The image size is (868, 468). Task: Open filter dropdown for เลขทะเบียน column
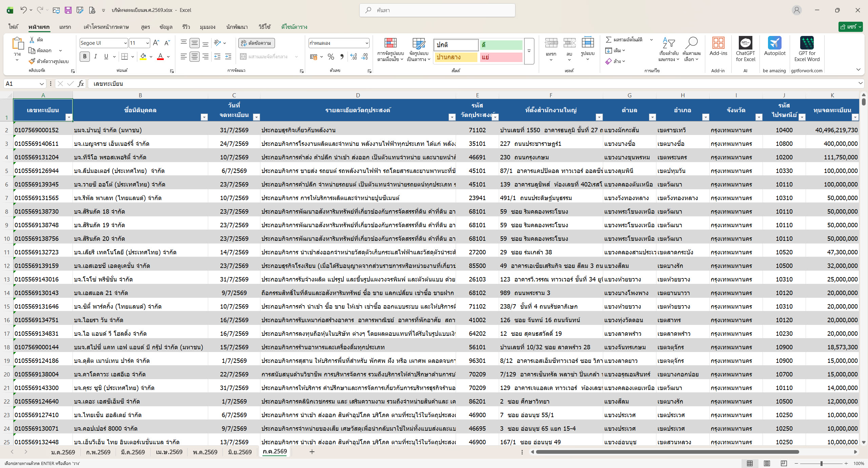click(x=69, y=117)
